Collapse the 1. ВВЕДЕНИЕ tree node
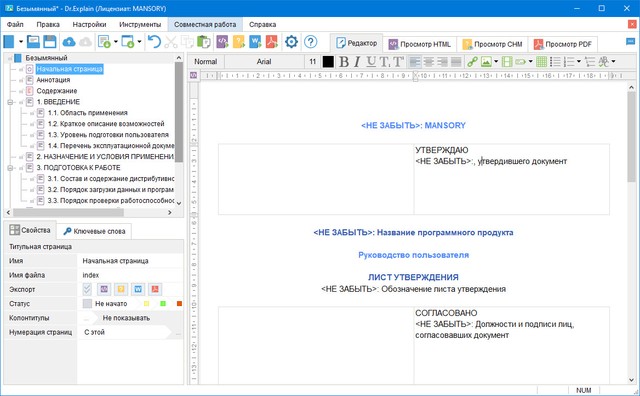The height and width of the screenshot is (396, 640). 10,102
